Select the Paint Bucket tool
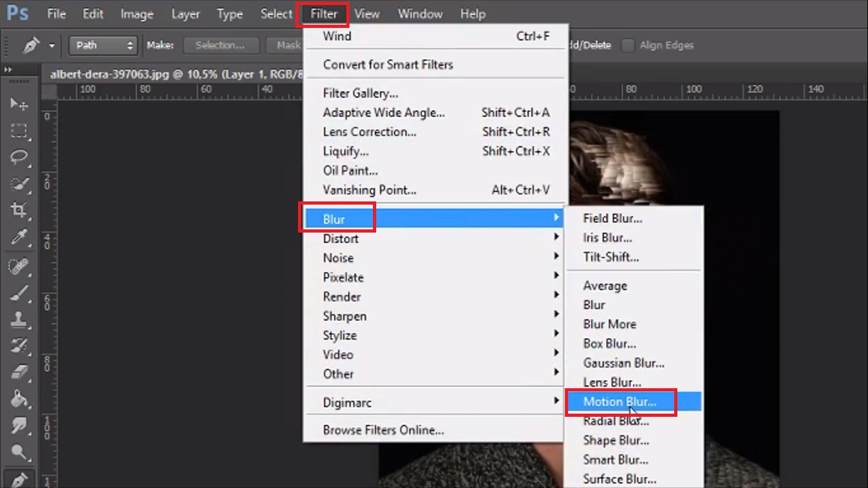Viewport: 868px width, 488px height. [x=19, y=398]
